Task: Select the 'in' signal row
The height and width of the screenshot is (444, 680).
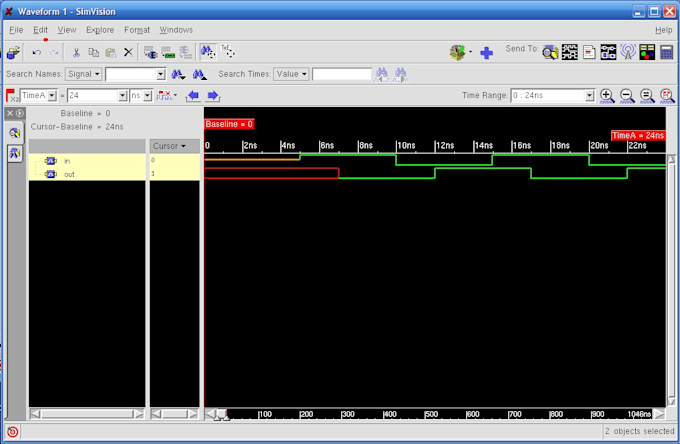Action: 87,161
